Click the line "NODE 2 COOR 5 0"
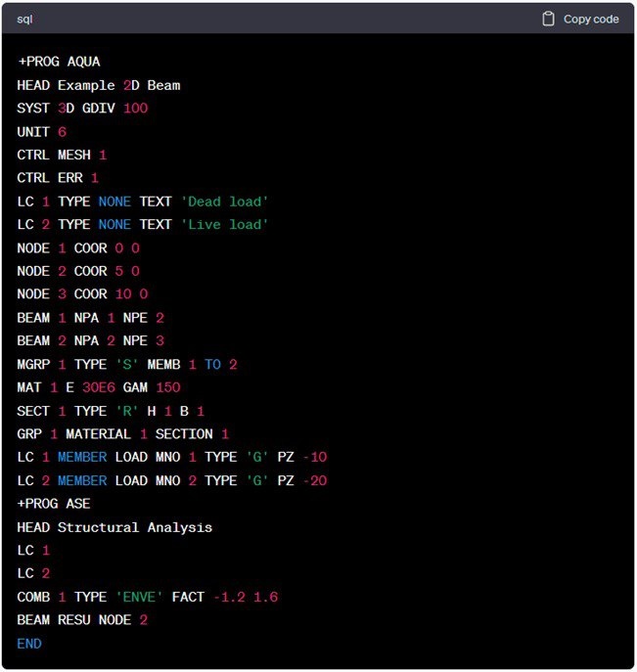This screenshot has width=637, height=672. tap(78, 271)
